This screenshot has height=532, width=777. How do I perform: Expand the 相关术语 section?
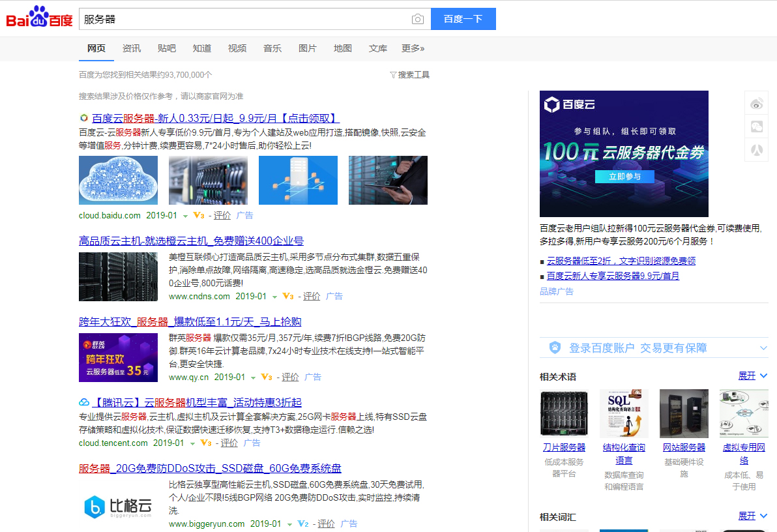pos(753,376)
